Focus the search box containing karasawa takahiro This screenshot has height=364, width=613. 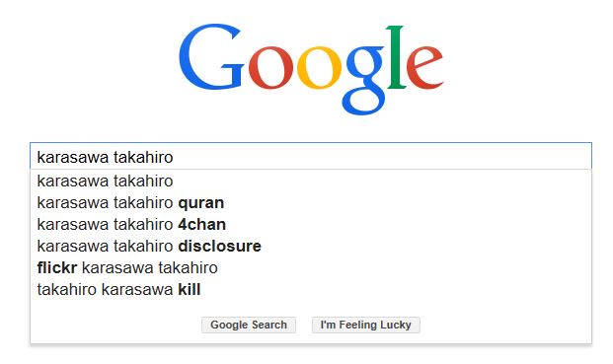[x=311, y=156]
